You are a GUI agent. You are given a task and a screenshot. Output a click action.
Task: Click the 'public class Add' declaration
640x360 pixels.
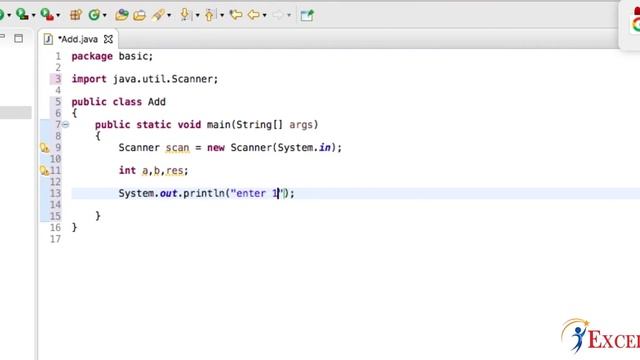point(119,102)
